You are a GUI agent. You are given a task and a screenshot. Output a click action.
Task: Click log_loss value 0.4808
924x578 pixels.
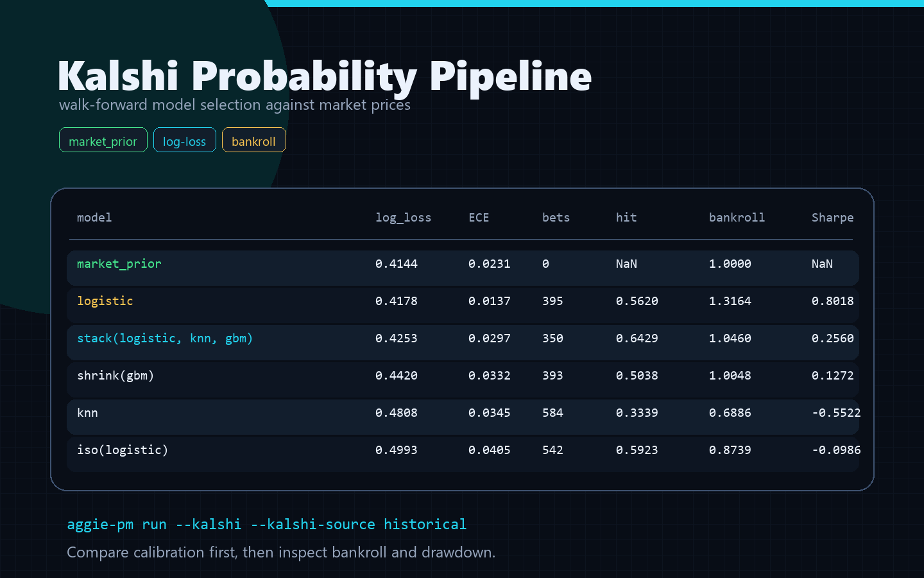(397, 413)
